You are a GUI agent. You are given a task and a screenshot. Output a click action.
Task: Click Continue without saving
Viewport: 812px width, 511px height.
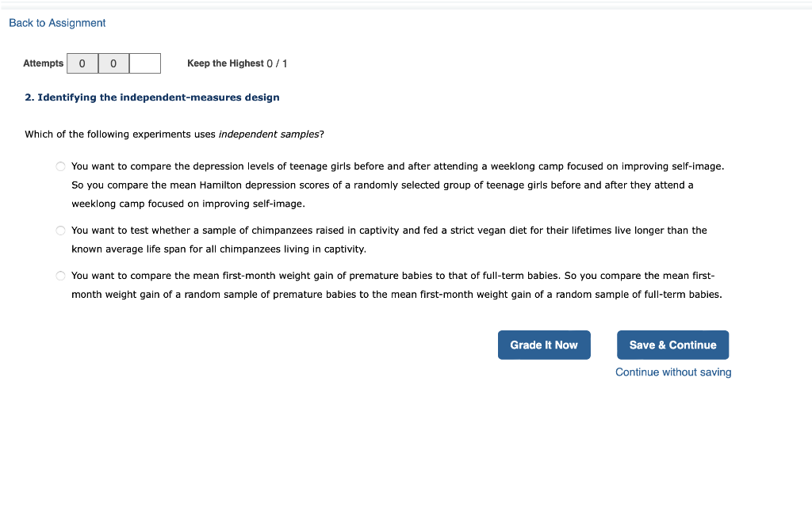(672, 372)
